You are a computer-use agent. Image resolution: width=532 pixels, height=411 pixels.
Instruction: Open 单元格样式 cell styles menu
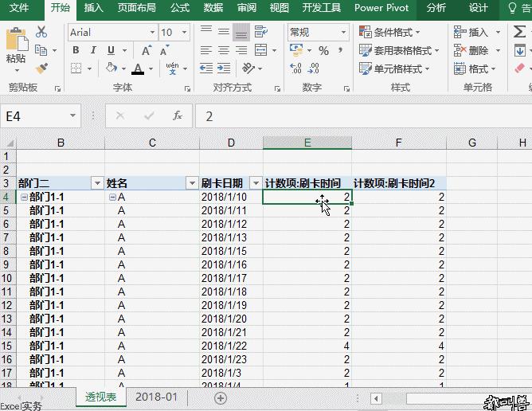[x=394, y=68]
